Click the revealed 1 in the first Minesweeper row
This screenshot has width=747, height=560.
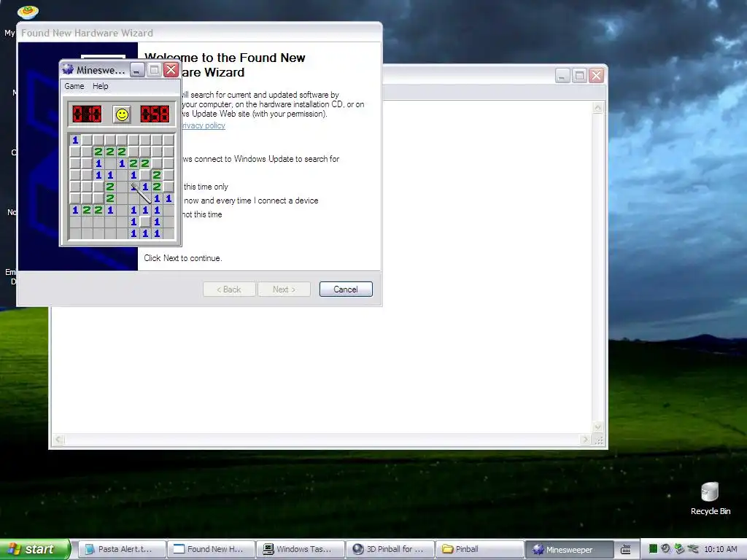point(75,140)
